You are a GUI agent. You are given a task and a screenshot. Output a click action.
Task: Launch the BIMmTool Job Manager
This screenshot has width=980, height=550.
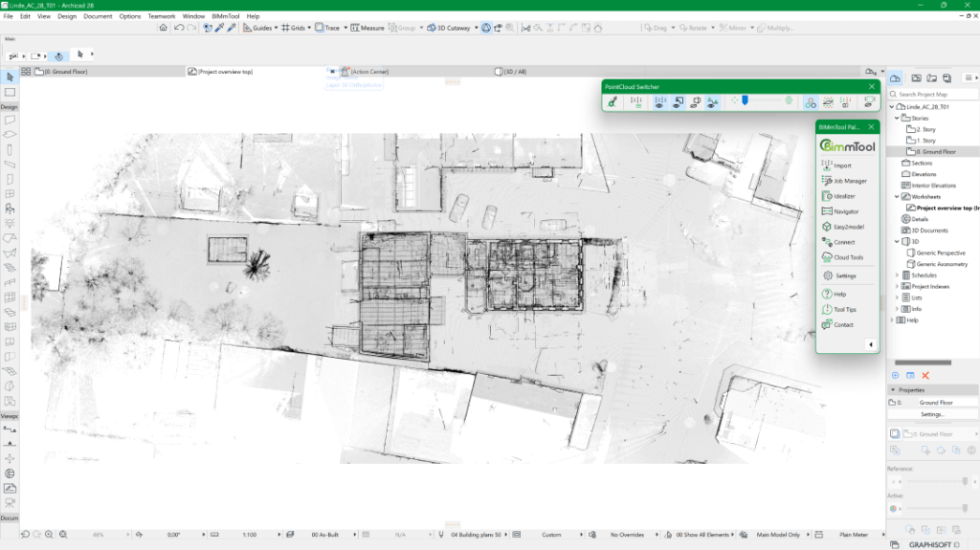tap(849, 181)
